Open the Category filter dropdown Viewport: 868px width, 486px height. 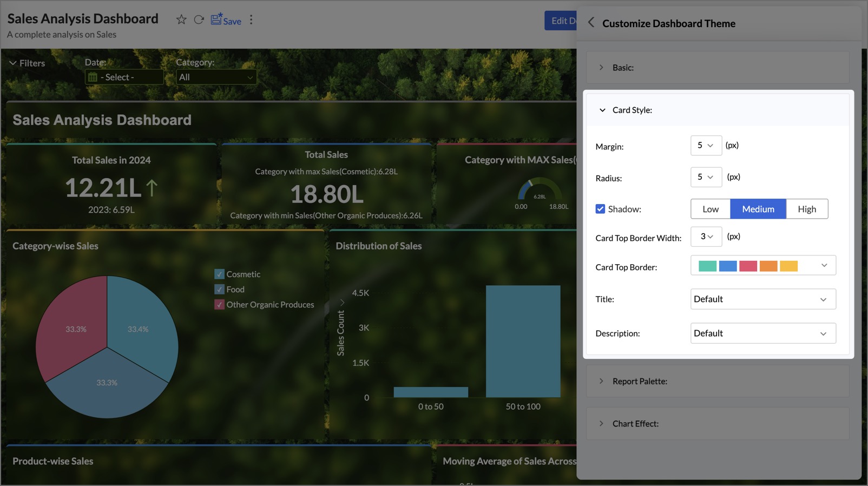coord(216,77)
